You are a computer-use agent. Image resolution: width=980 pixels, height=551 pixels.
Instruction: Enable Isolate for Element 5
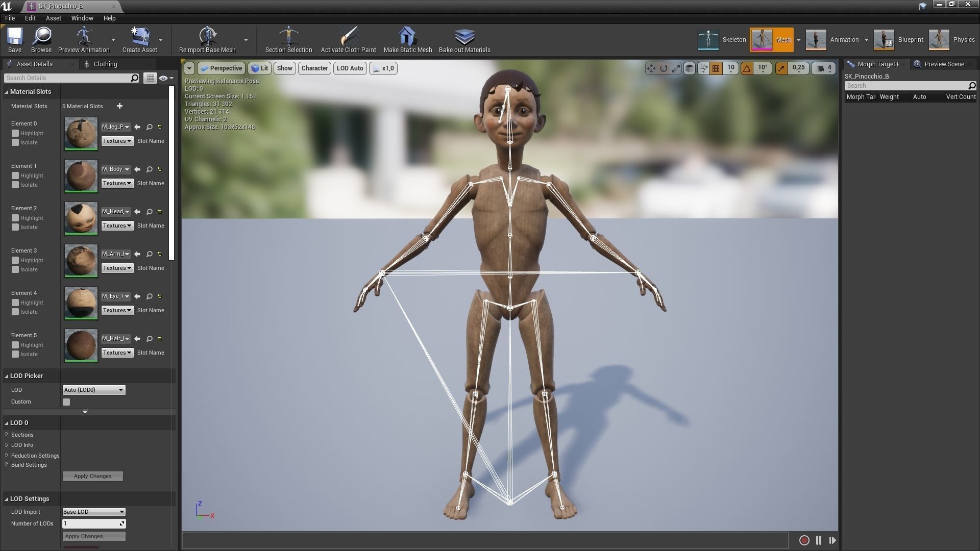point(15,354)
